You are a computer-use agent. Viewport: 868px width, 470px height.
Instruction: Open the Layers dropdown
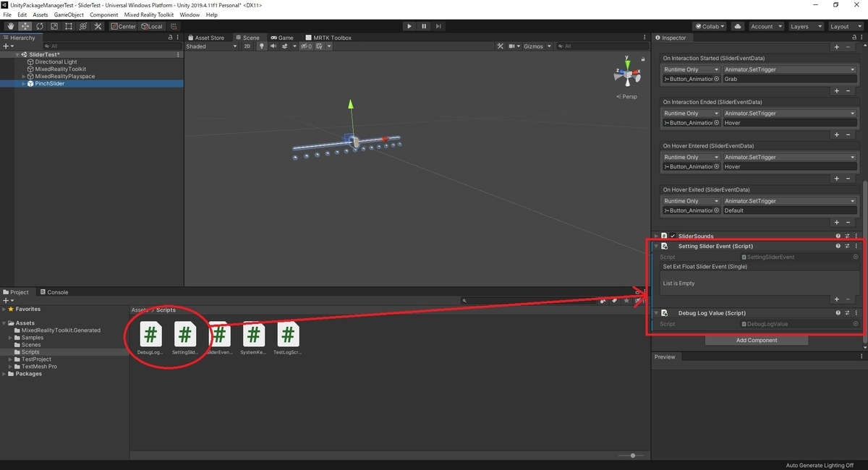[805, 26]
